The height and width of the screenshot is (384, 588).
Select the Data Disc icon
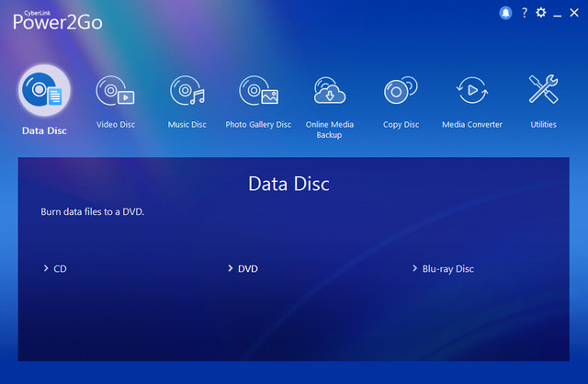(x=44, y=90)
